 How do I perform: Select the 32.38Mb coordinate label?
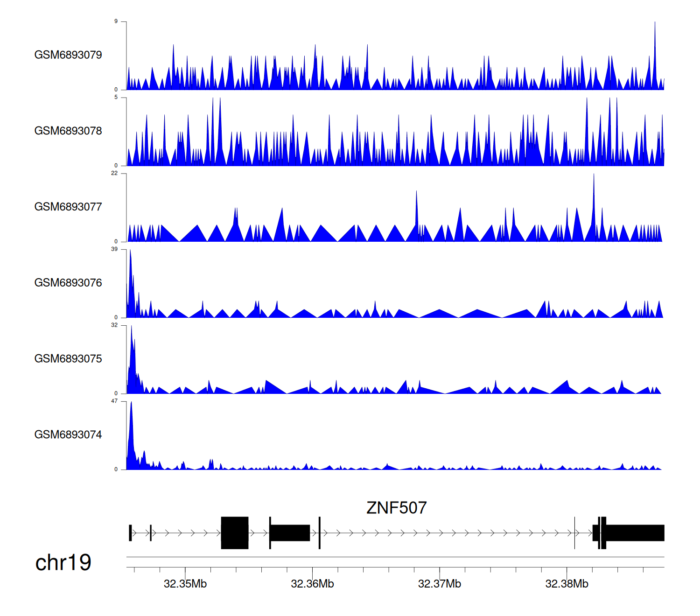[567, 584]
